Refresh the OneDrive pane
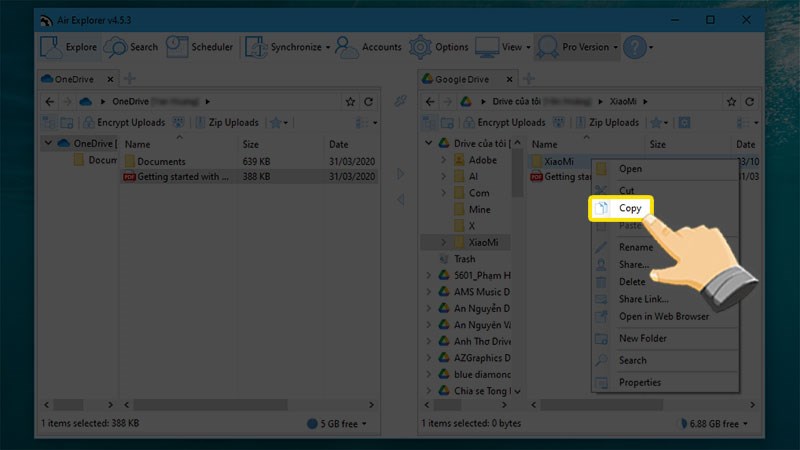800x450 pixels. point(368,102)
